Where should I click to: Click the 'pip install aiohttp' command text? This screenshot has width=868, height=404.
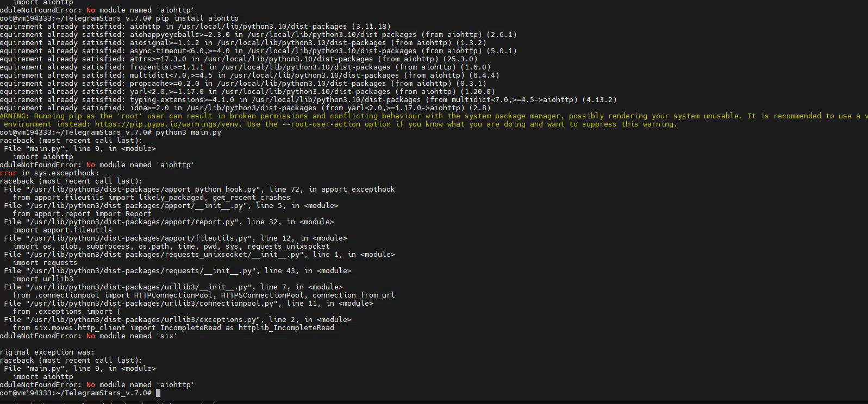point(197,18)
